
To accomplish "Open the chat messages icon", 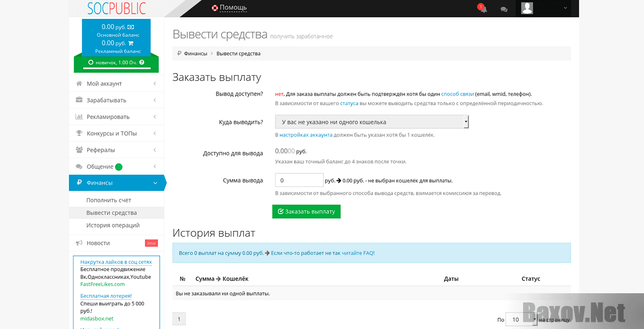I will pyautogui.click(x=504, y=9).
